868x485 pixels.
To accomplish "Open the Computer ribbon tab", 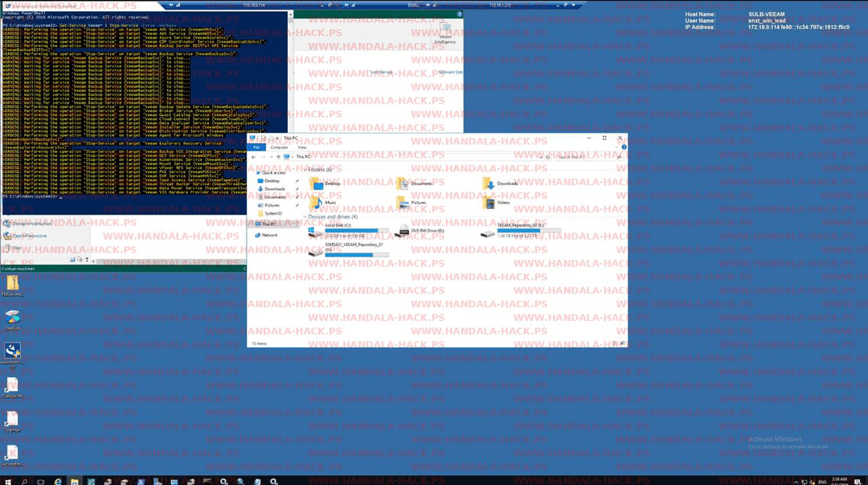I will pyautogui.click(x=279, y=147).
